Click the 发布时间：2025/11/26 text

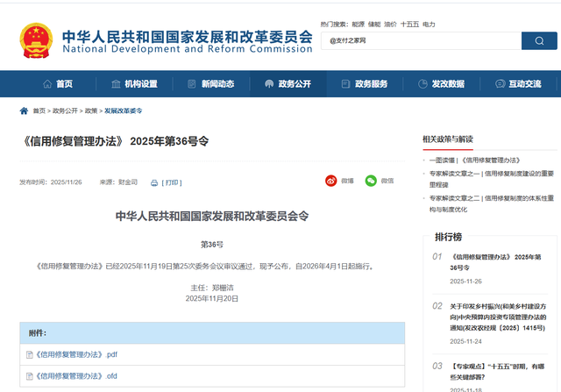(51, 182)
